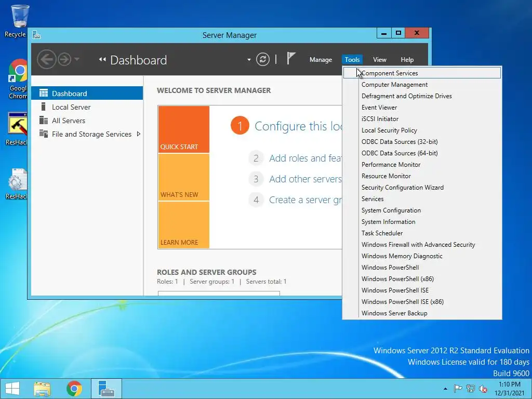This screenshot has width=532, height=399.
Task: Click the Quick Start tile
Action: [x=183, y=129]
